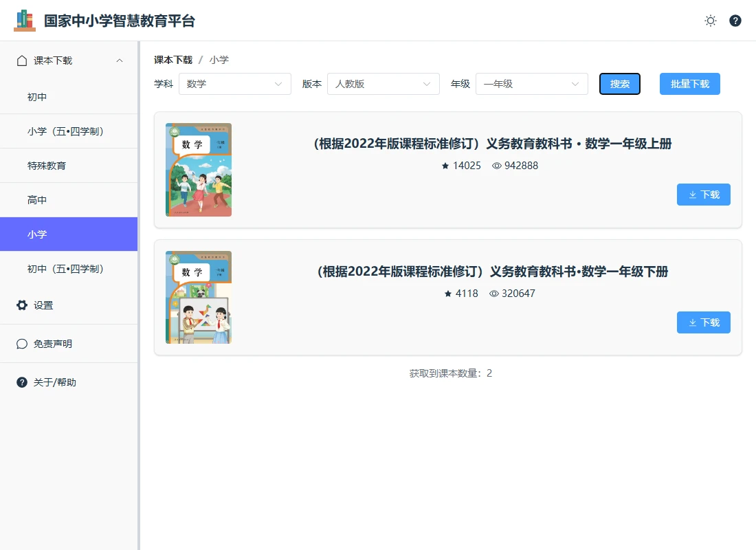Image resolution: width=756 pixels, height=550 pixels.
Task: Click the eye views icon beside 942888
Action: pyautogui.click(x=497, y=166)
